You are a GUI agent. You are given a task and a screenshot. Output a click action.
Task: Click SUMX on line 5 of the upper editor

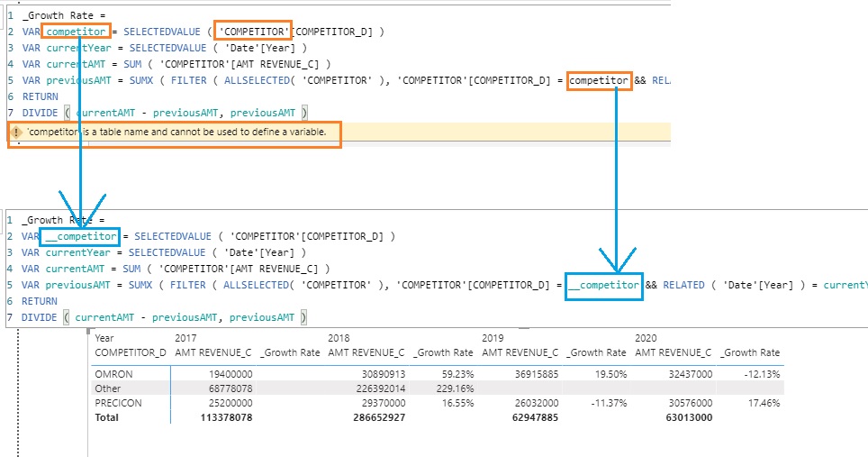tap(141, 80)
